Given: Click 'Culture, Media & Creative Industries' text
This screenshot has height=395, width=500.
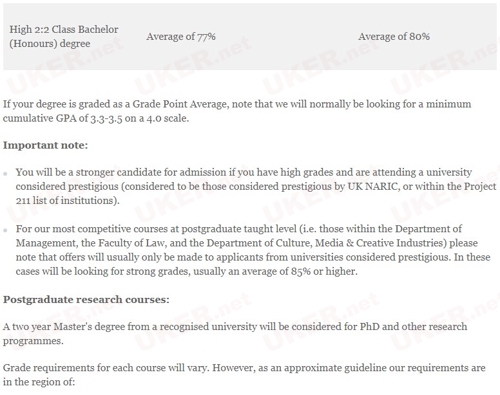Looking at the screenshot, I should tap(361, 243).
